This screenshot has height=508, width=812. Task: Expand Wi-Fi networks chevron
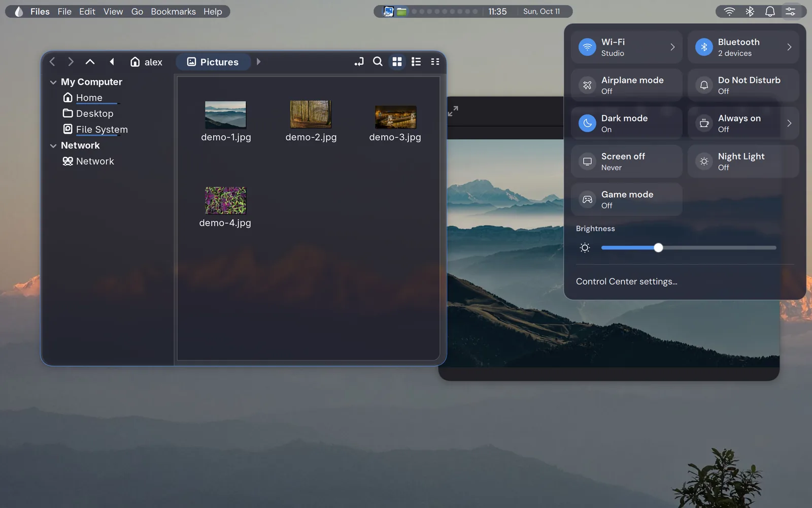coord(672,47)
